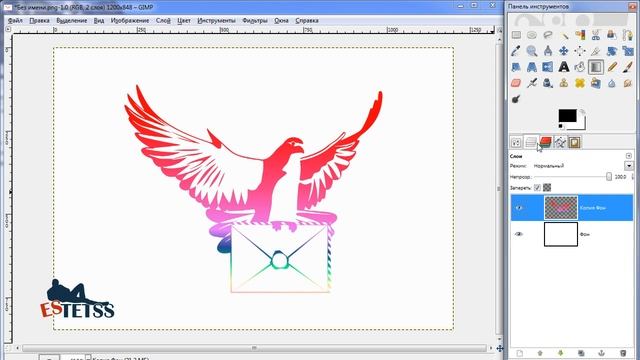This screenshot has height=360, width=640.
Task: Select the Blur/Sharpen droplet tool
Action: (611, 83)
